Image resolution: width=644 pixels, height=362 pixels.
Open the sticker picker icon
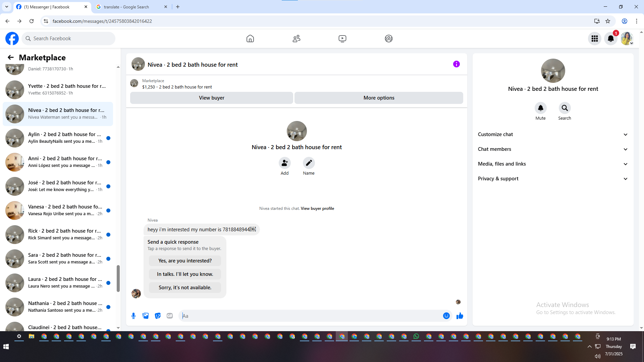158,316
